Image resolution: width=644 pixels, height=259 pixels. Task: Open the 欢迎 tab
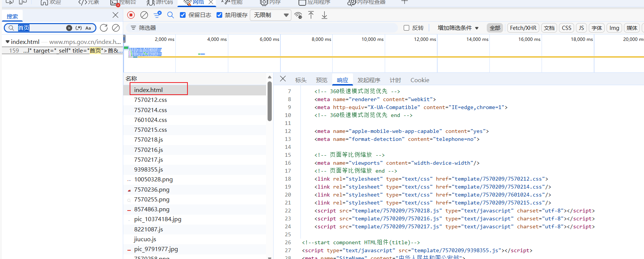coord(51,2)
